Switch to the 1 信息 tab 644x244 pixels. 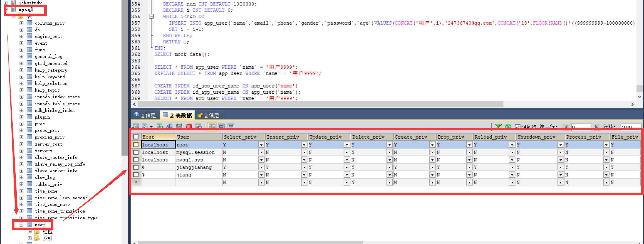[145, 115]
